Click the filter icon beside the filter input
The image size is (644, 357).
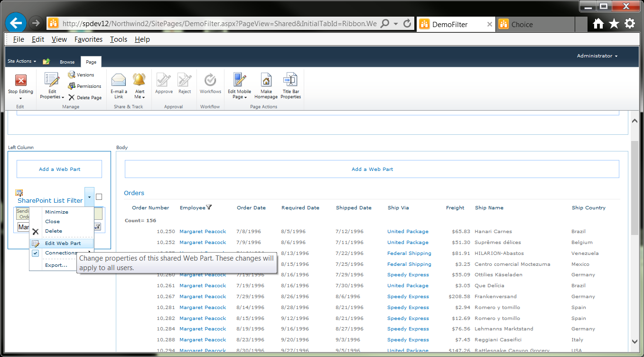click(97, 227)
